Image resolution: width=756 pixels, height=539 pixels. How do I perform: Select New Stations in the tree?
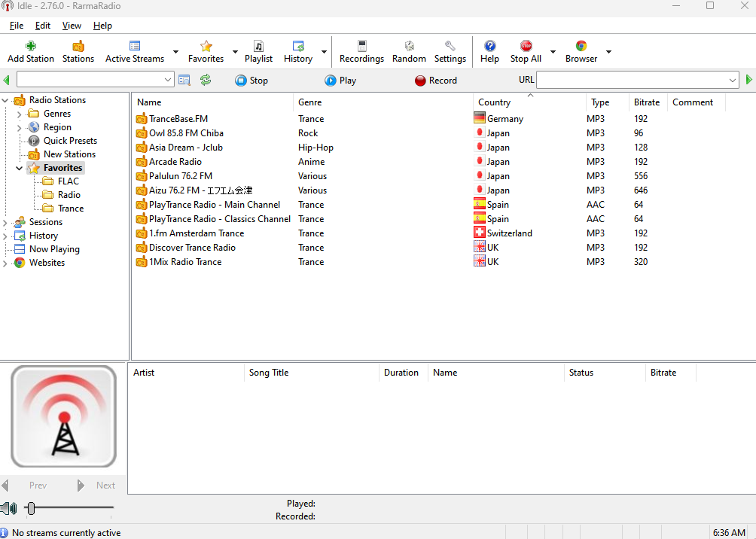(69, 154)
